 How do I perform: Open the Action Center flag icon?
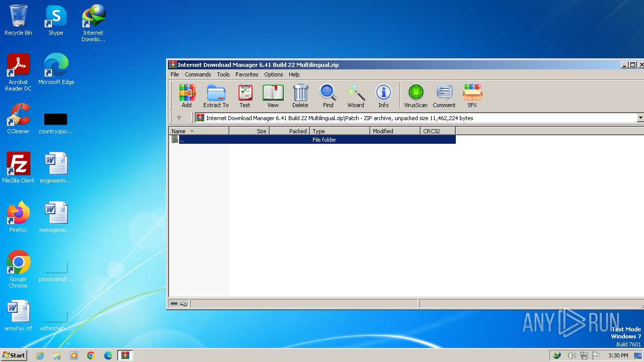click(596, 355)
